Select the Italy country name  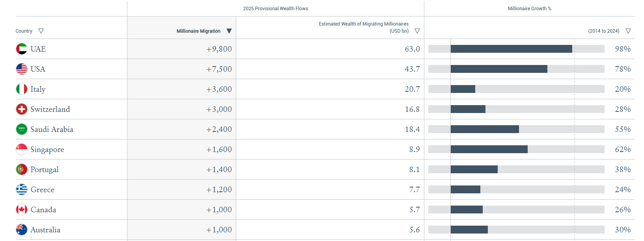pyautogui.click(x=38, y=89)
